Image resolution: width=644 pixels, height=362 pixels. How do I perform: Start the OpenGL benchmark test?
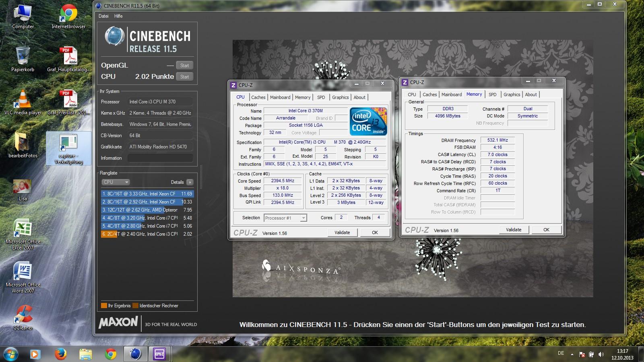[185, 66]
